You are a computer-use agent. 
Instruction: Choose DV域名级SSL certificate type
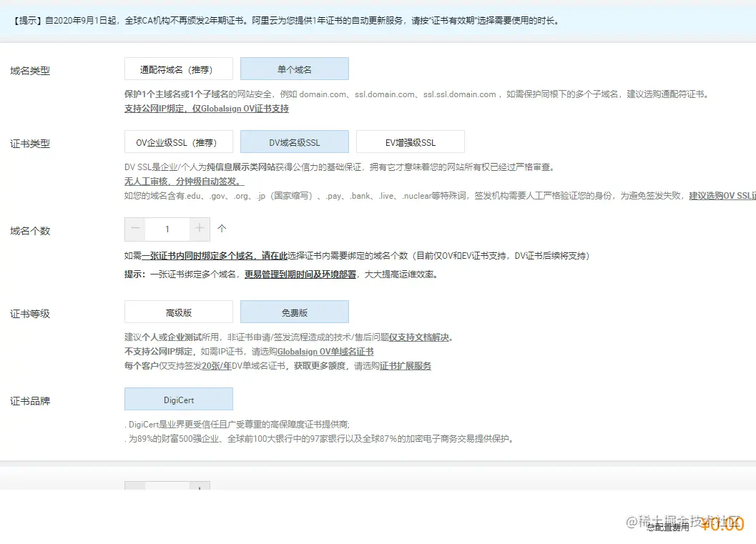click(295, 142)
